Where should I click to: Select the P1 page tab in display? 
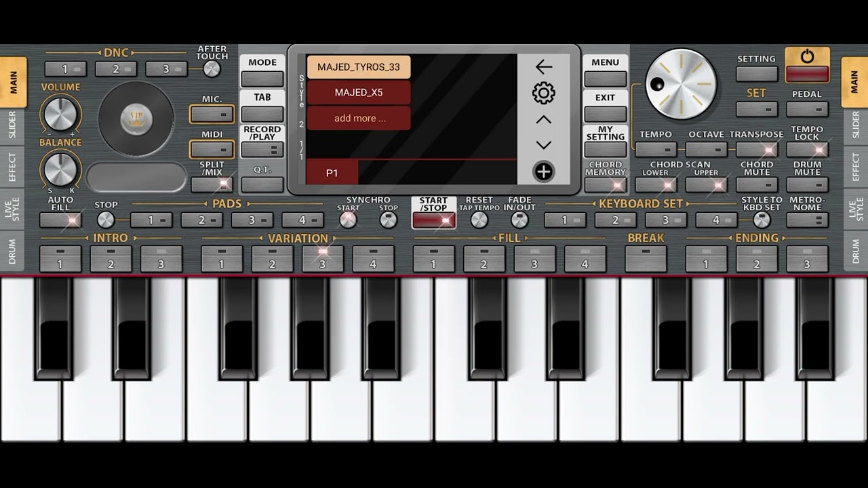pos(332,173)
